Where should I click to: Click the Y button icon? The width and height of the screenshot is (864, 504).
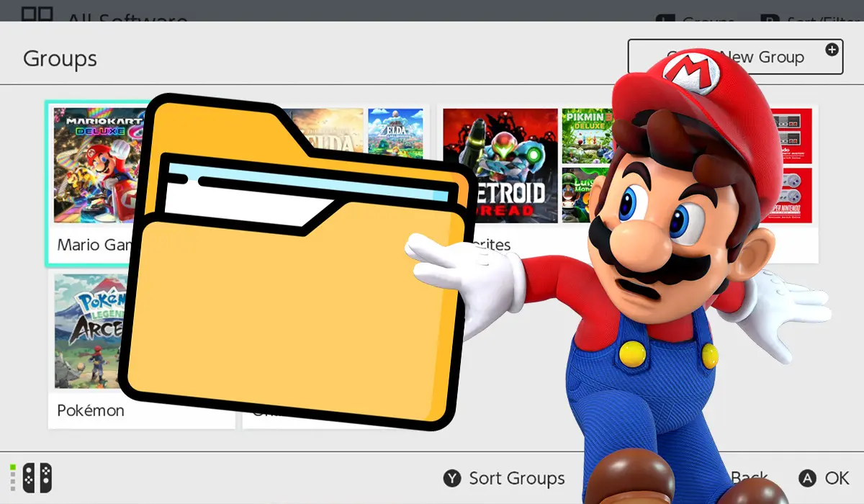pos(452,479)
